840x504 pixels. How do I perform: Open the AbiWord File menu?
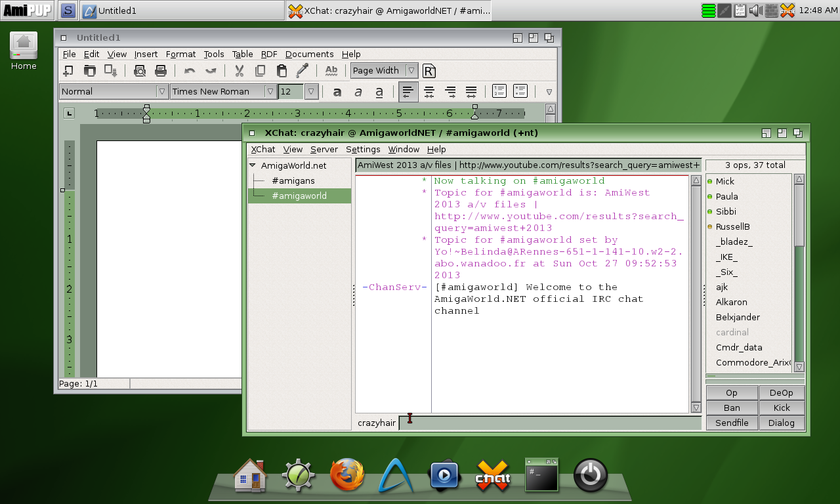69,54
